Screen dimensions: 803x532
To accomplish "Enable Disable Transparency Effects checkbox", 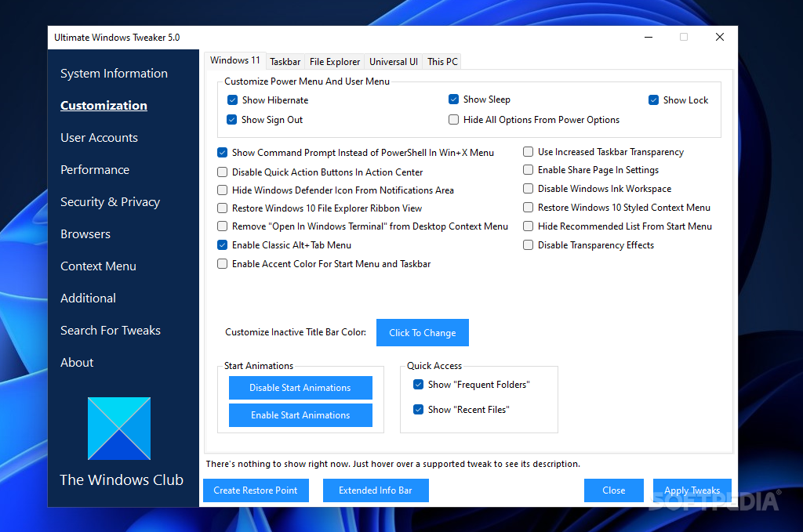I will tap(528, 245).
